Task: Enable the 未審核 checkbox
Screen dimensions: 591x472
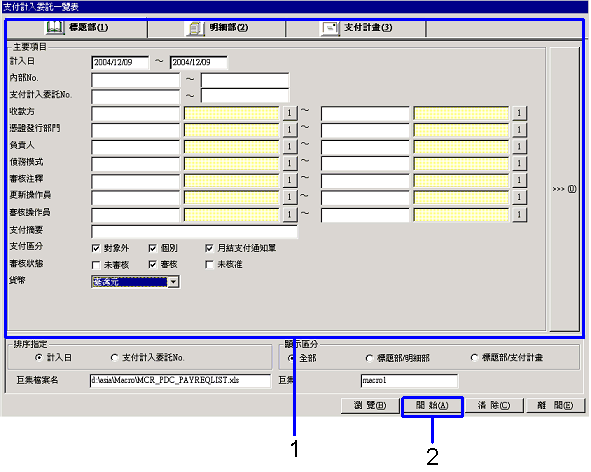Action: [96, 265]
